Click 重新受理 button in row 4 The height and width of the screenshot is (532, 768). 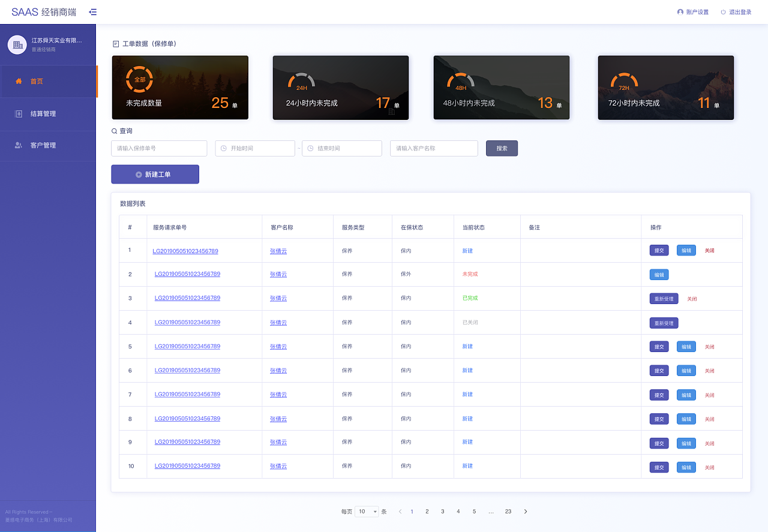664,323
